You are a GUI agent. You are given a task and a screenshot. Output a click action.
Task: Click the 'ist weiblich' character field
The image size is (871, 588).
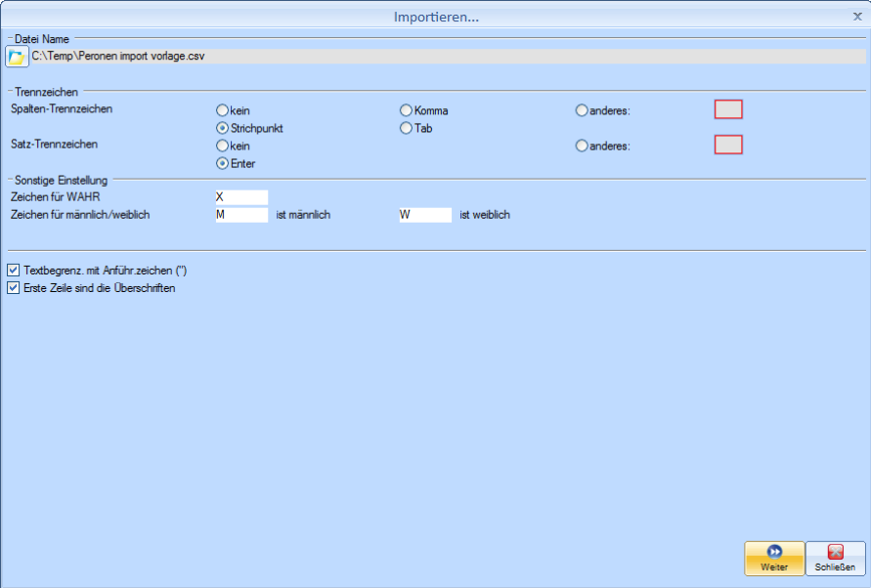tap(424, 215)
